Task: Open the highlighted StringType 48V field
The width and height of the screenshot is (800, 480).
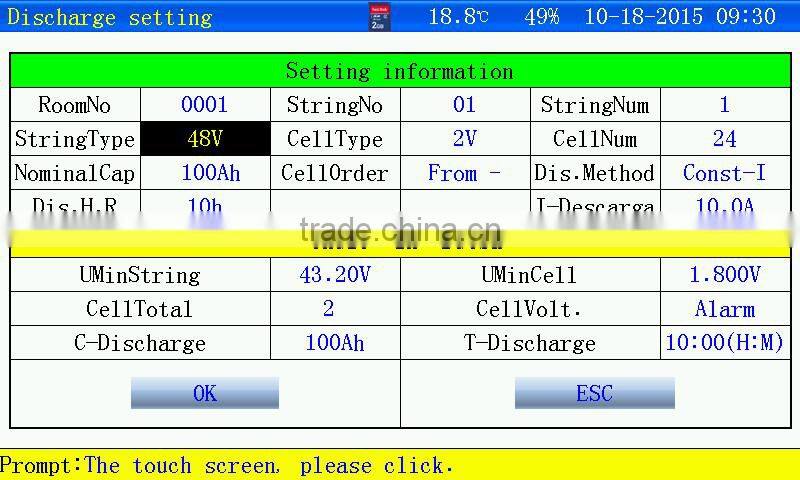Action: (205, 139)
